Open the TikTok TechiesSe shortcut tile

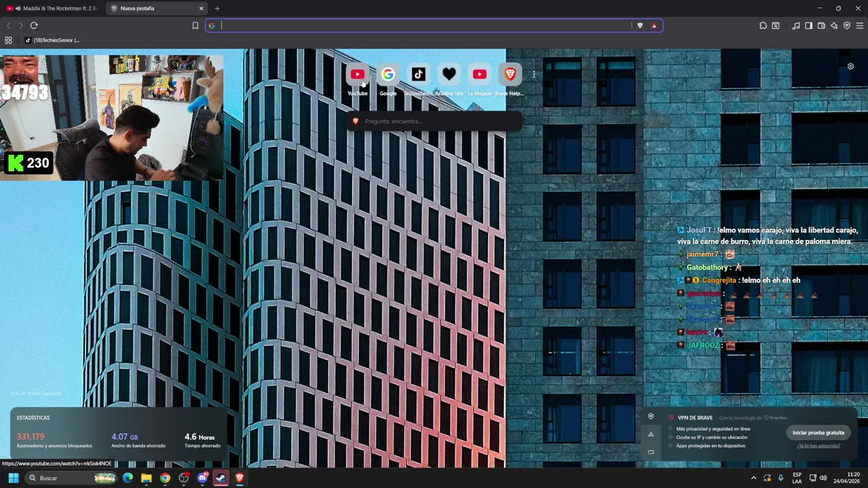tap(418, 75)
